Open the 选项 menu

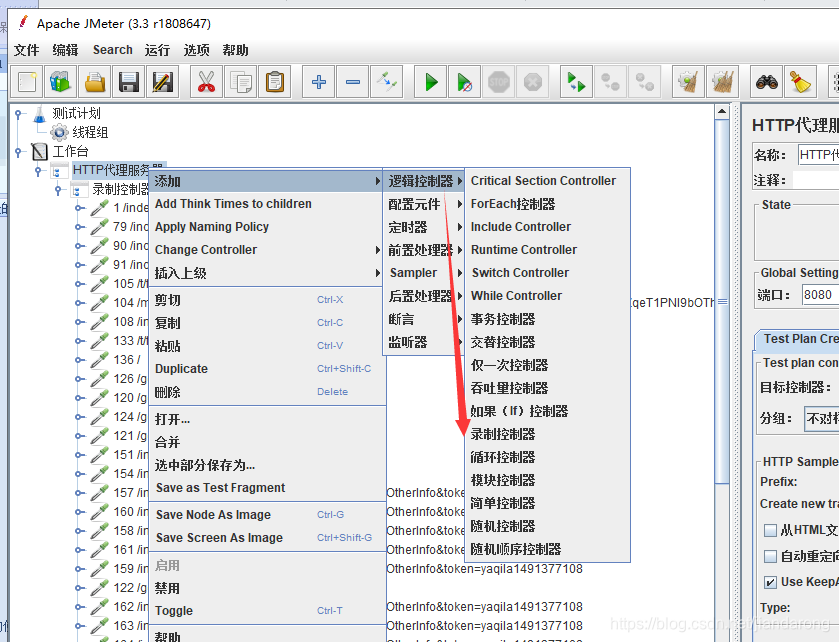tap(196, 50)
